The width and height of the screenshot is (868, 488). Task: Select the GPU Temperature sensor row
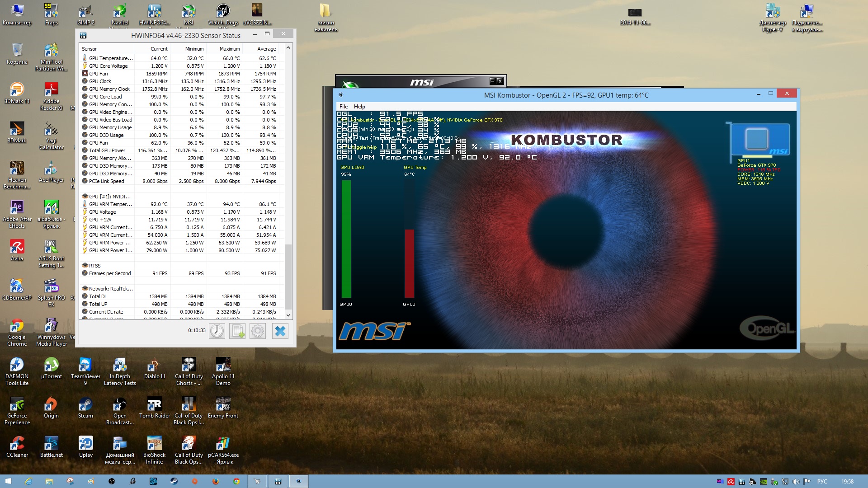coord(111,58)
